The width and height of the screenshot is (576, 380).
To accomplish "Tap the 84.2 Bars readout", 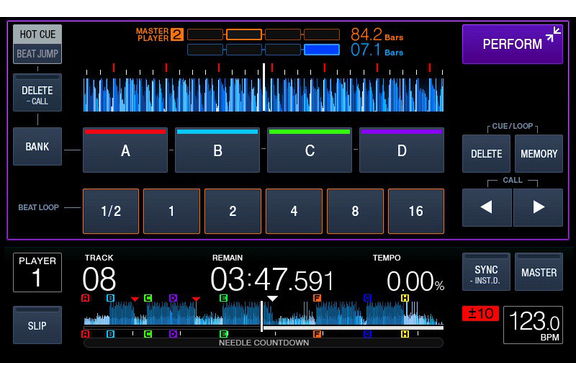I will coord(377,35).
